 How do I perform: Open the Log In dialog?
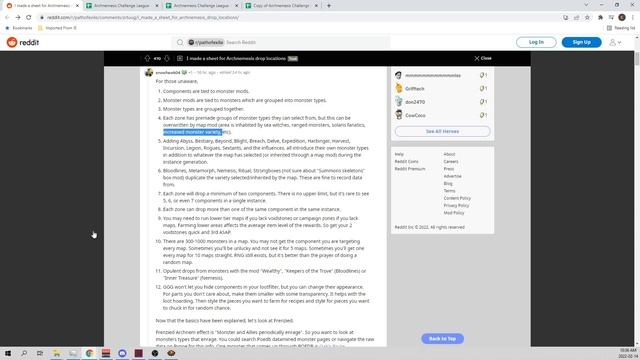(536, 42)
